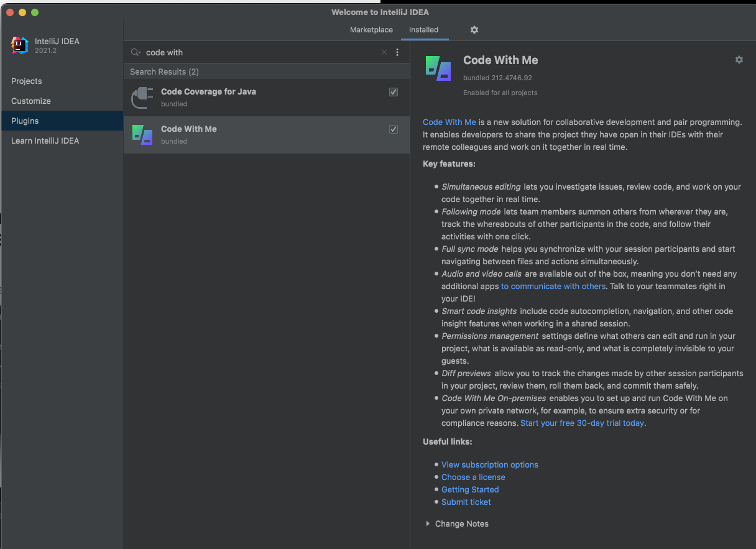Screen dimensions: 756x549
Task: Select the Code With Me plugin name in the list
Action: click(189, 129)
